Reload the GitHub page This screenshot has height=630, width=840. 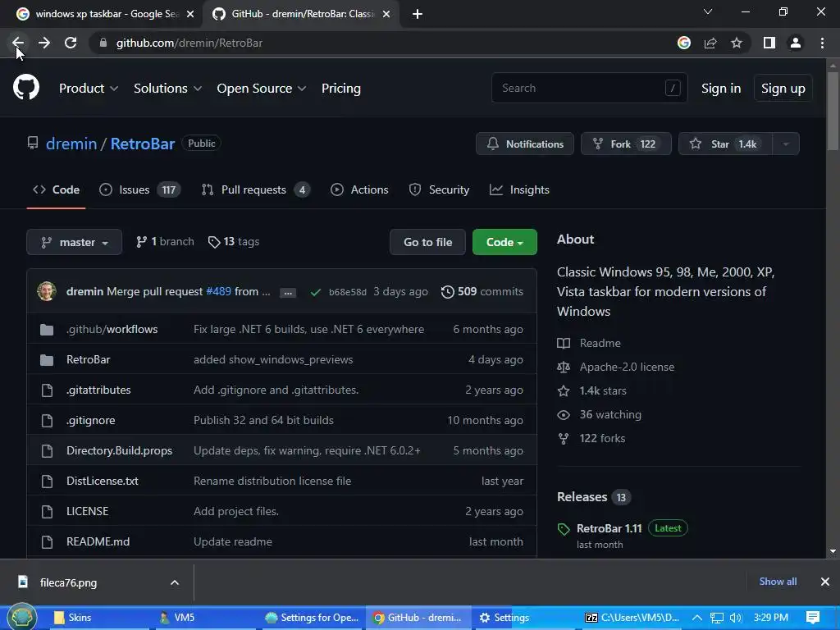pos(71,43)
